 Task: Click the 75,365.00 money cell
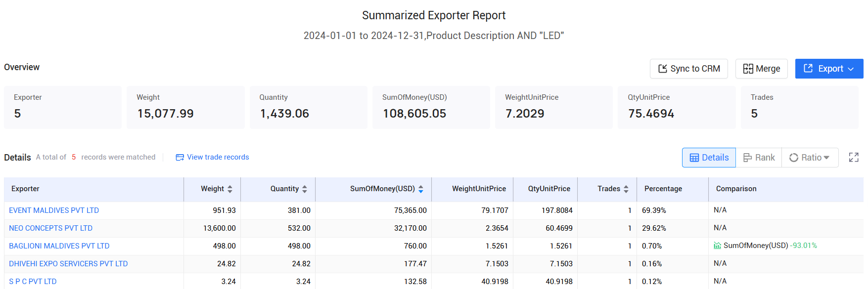pos(373,210)
